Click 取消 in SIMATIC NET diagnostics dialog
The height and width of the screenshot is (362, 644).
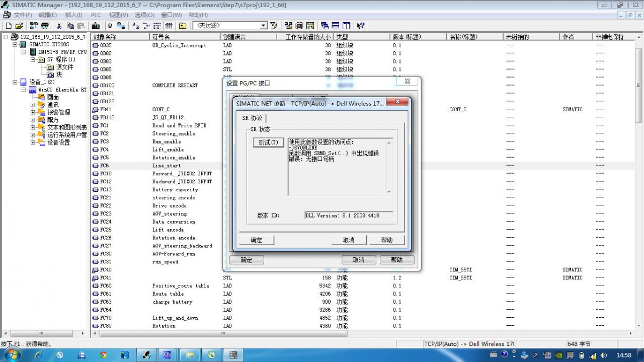click(x=349, y=240)
